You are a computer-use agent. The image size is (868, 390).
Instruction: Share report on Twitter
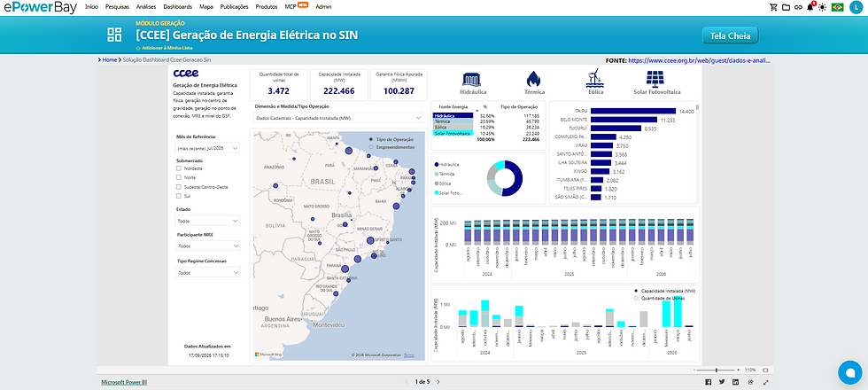tap(722, 382)
